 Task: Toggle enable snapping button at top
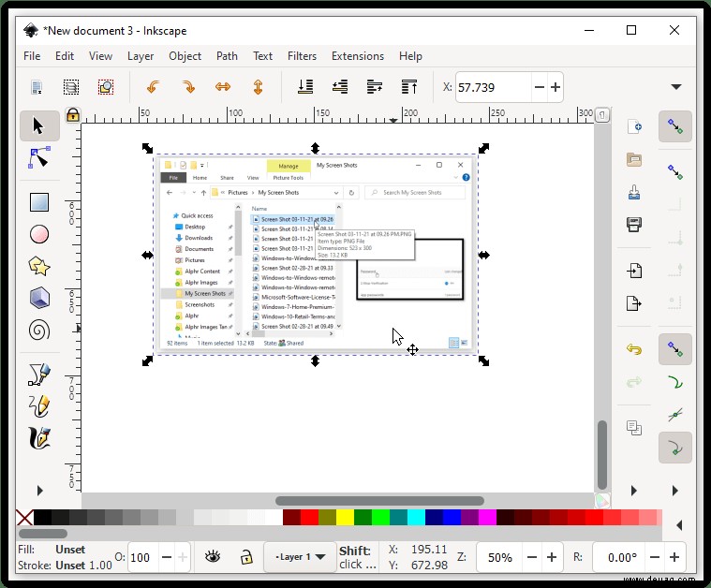(675, 126)
